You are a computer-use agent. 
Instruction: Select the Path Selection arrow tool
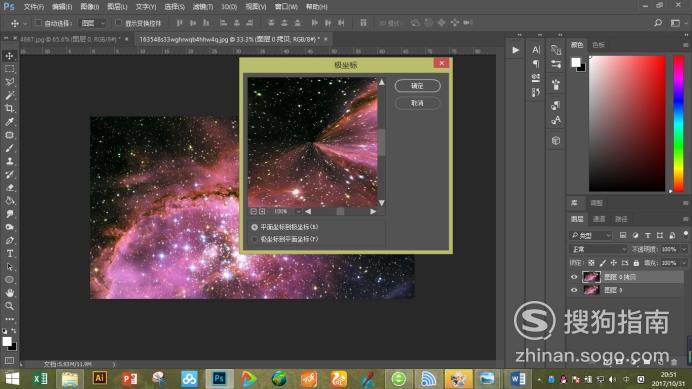point(9,267)
